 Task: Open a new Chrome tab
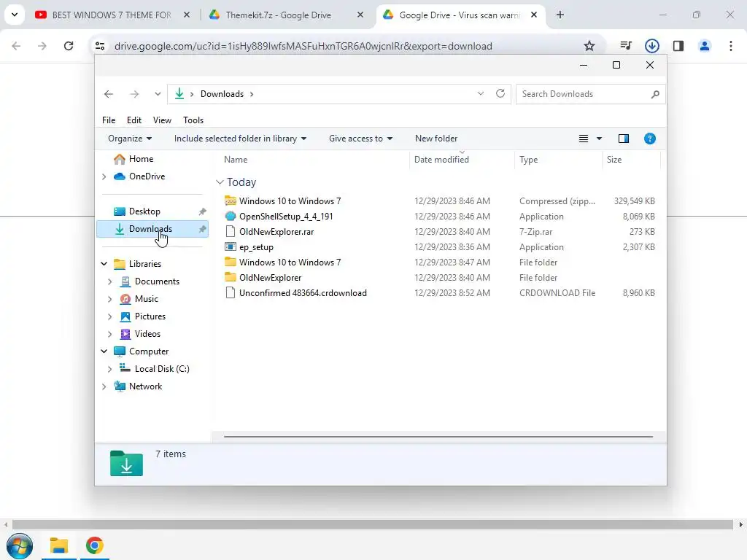(x=560, y=15)
